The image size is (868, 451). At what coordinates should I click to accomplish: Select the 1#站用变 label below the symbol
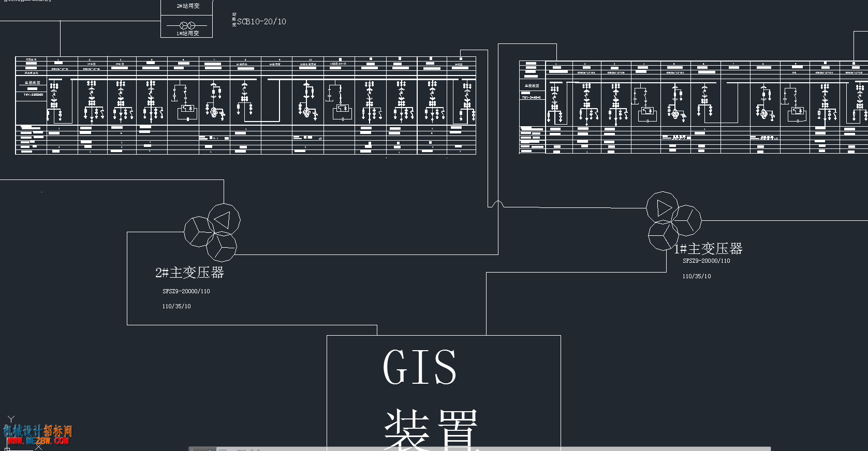(x=188, y=33)
